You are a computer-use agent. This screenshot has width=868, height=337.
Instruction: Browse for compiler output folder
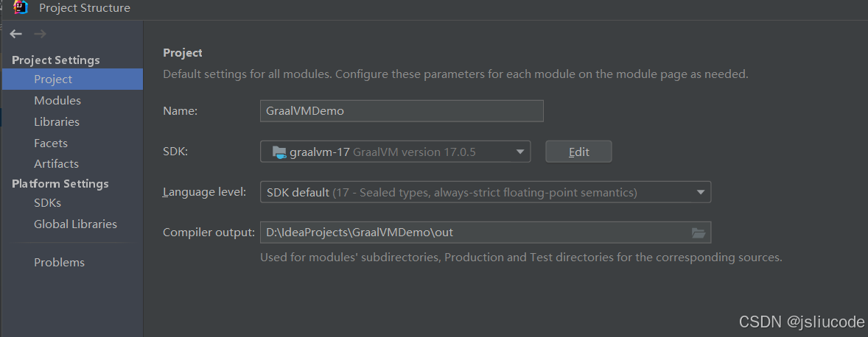pos(698,233)
